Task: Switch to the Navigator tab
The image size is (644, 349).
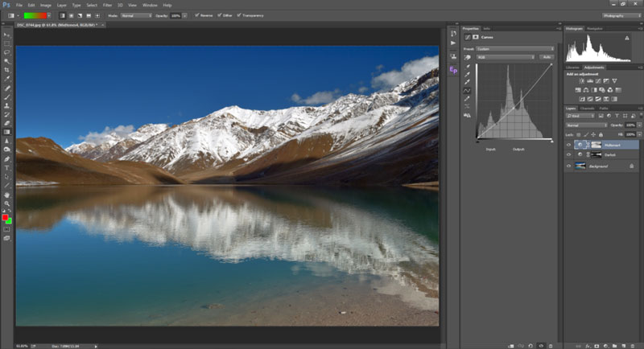Action: tap(595, 28)
